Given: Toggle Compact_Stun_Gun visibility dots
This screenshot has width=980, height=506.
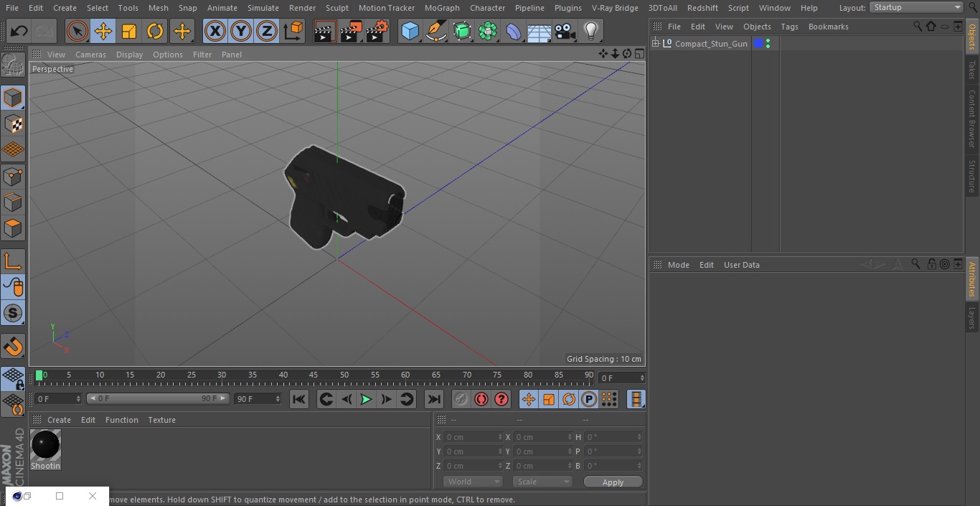Looking at the screenshot, I should (x=768, y=44).
